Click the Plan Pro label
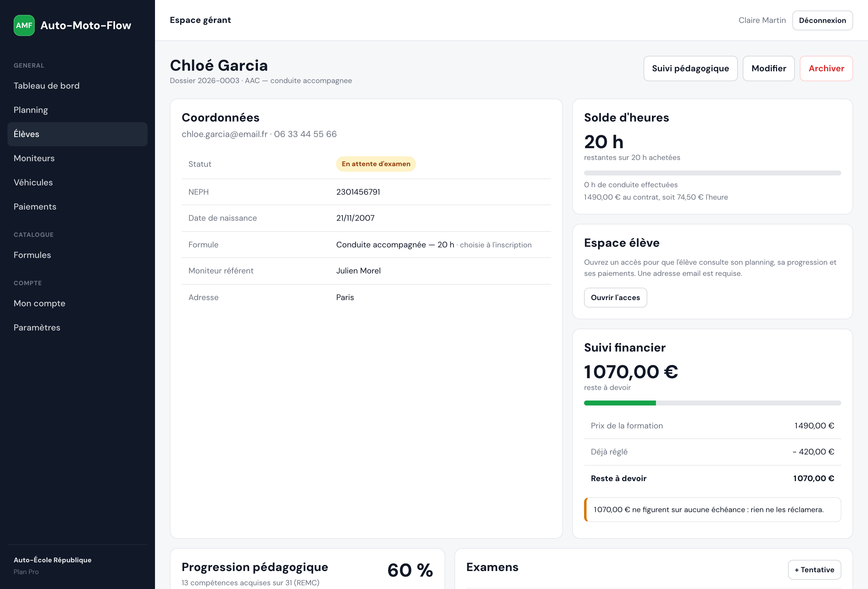This screenshot has height=589, width=868. click(x=26, y=572)
